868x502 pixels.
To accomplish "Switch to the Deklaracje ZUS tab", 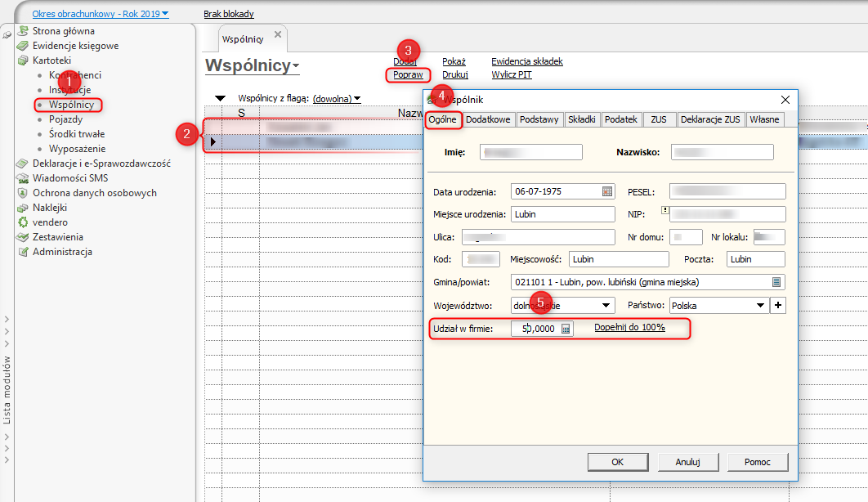I will click(x=710, y=119).
